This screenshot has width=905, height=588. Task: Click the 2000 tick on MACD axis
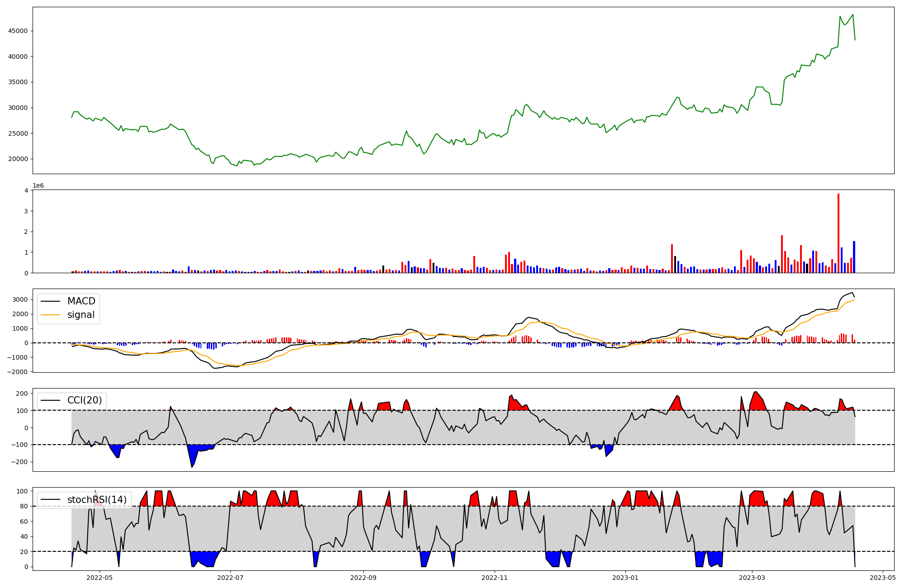tap(20, 314)
